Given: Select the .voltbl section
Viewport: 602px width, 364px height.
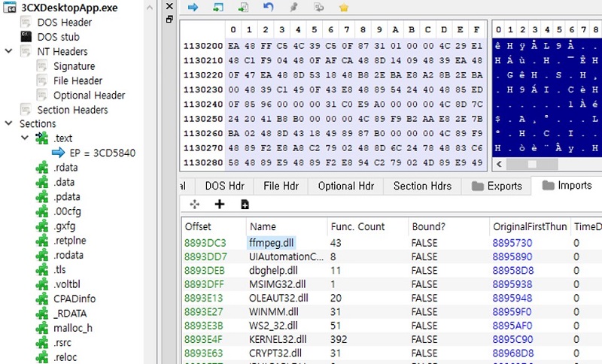Looking at the screenshot, I should 67,284.
